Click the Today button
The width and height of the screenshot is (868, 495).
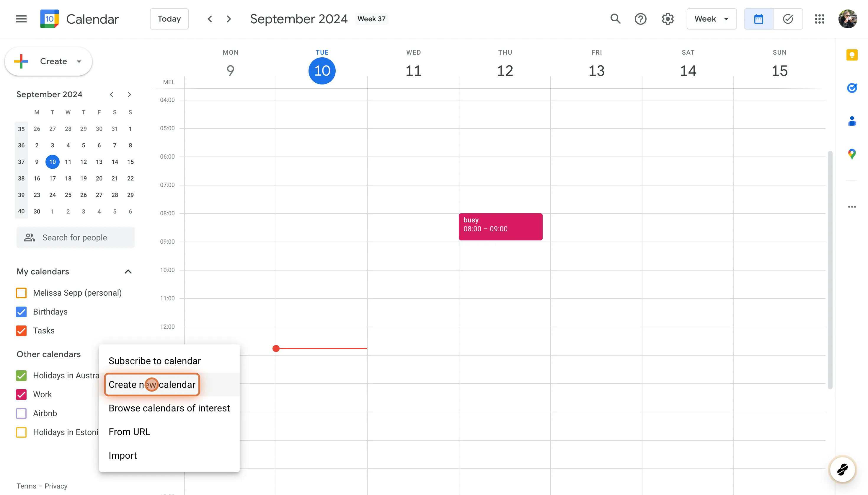click(x=169, y=19)
